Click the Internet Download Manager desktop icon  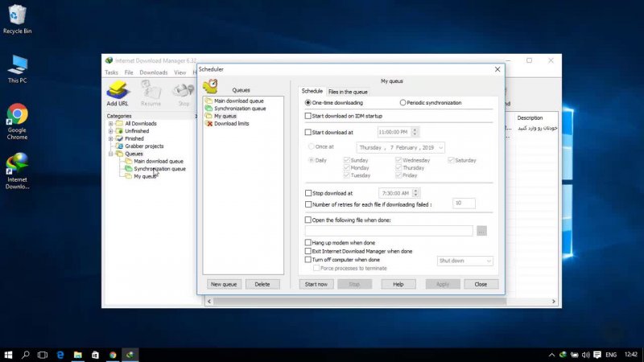pos(17,171)
